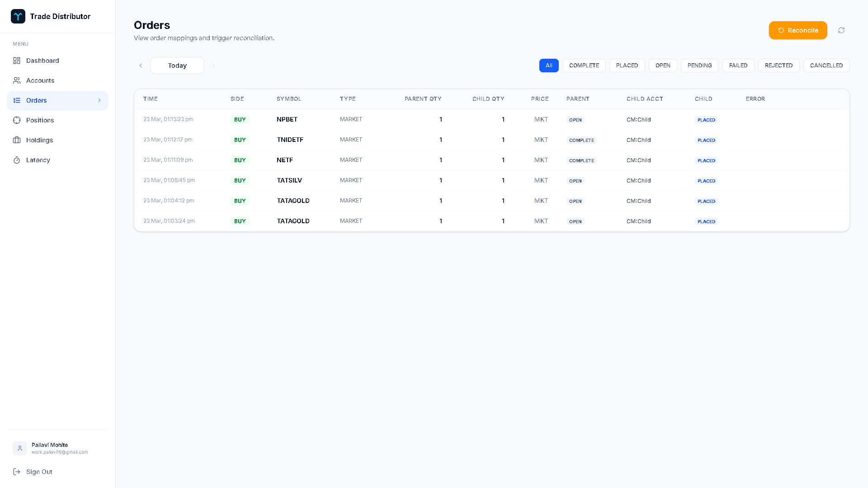Viewport: 868px width, 488px height.
Task: Enable the COMPLETE status filter
Action: pyautogui.click(x=584, y=66)
